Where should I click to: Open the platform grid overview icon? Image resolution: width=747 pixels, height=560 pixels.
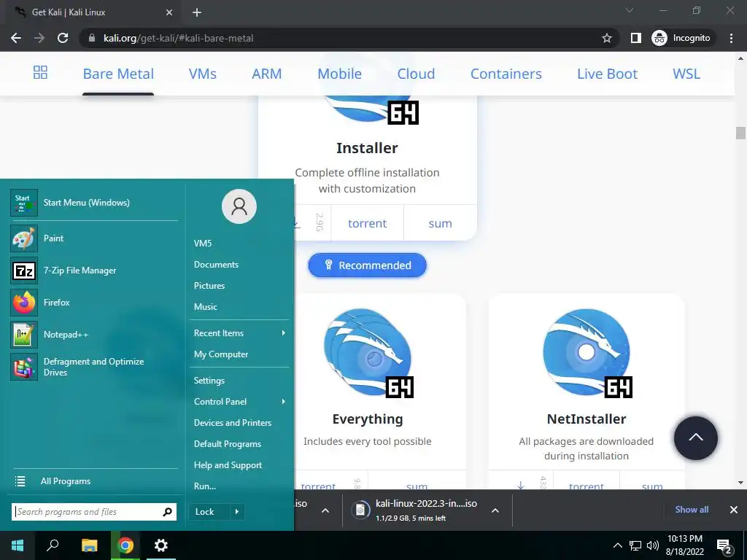click(x=41, y=73)
